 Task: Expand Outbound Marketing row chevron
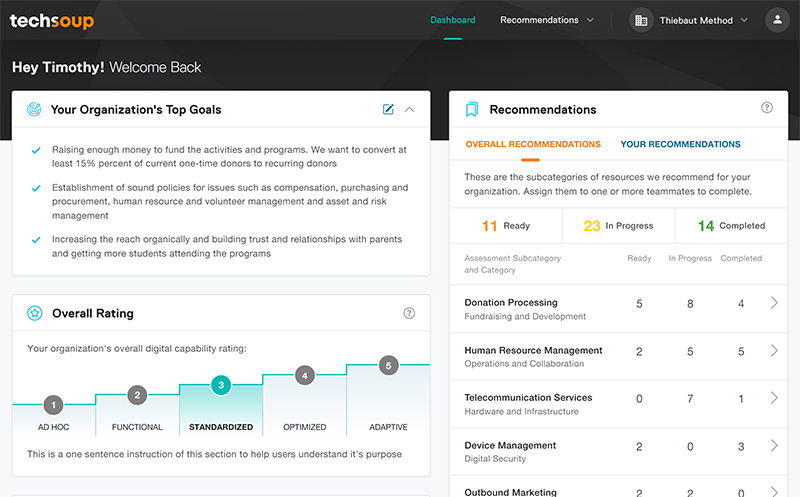[x=774, y=491]
